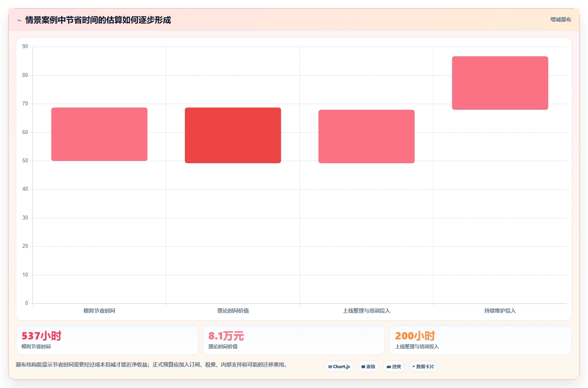Click the x-axis label 持续维护投入
The width and height of the screenshot is (588, 388).
[500, 311]
